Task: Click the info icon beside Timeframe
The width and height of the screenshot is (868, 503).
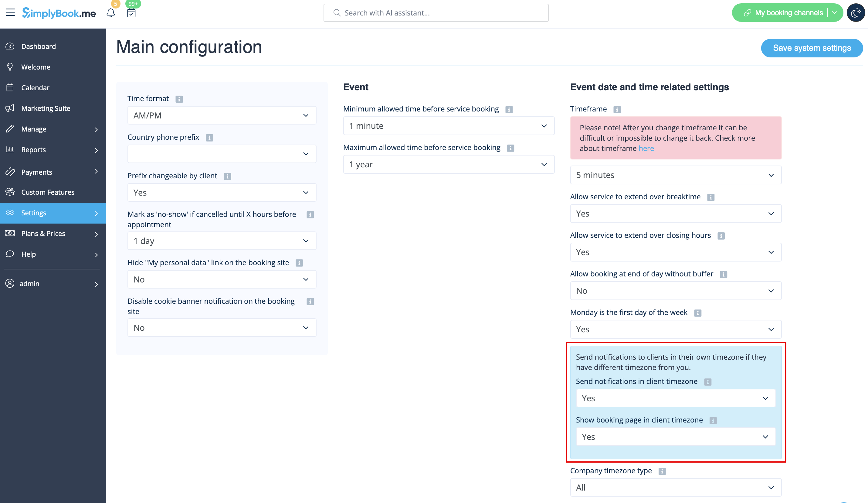Action: point(617,109)
